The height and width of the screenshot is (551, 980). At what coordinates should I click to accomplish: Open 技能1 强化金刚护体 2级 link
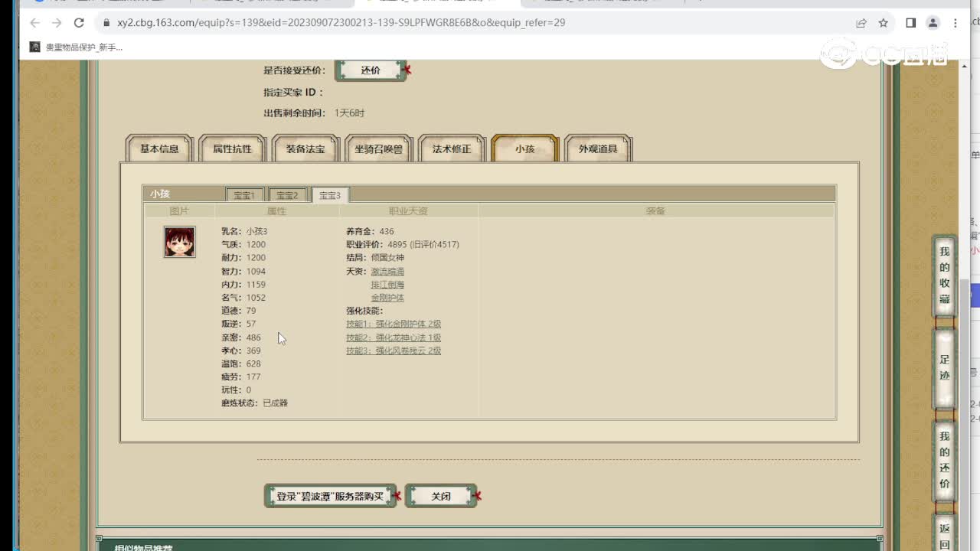[394, 324]
